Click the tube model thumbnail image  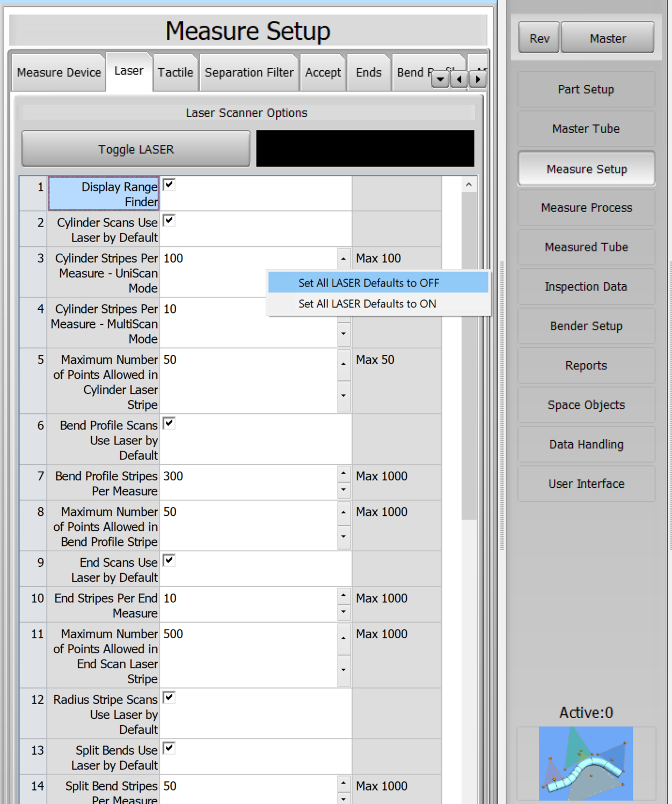click(586, 763)
